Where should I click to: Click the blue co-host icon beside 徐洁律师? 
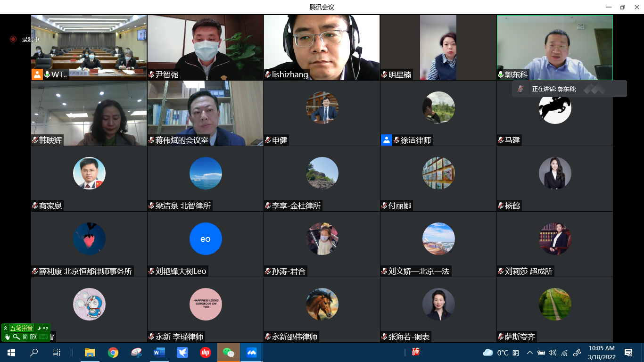[x=387, y=140]
